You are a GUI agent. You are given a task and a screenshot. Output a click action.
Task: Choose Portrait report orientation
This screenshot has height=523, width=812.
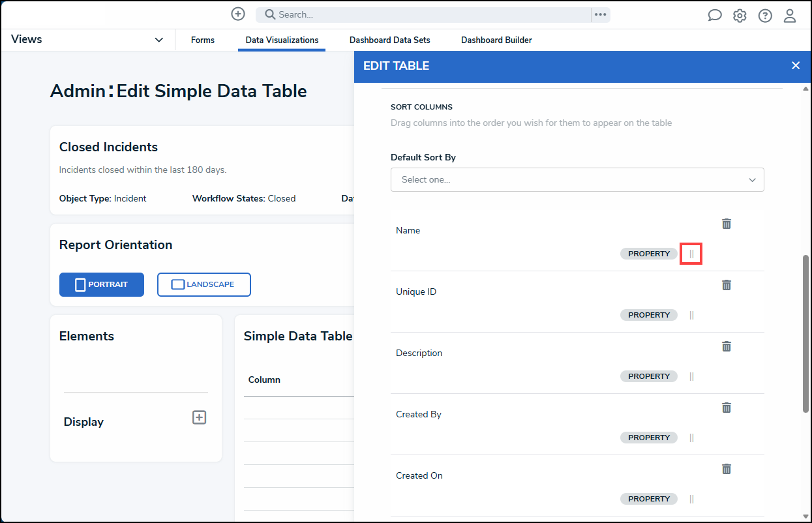click(x=102, y=284)
